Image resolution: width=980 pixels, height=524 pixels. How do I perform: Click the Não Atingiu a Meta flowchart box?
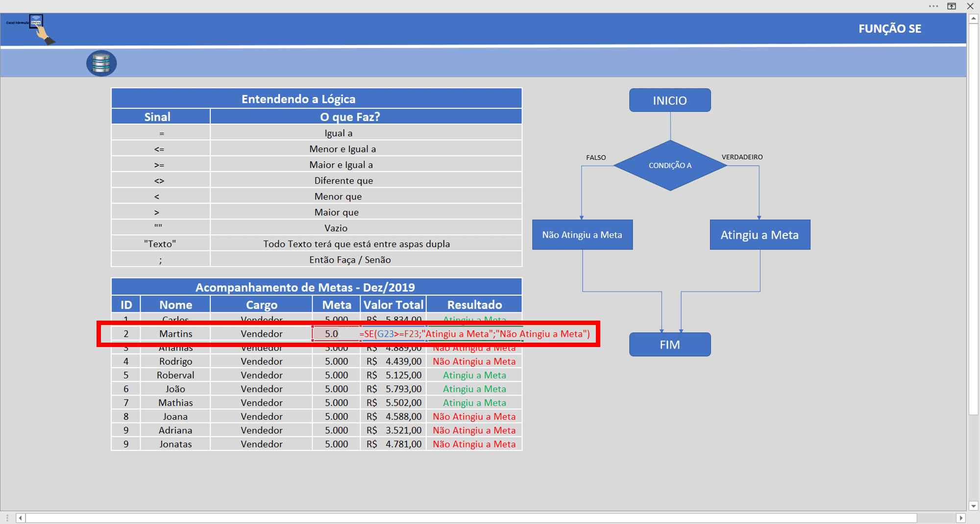tap(582, 235)
